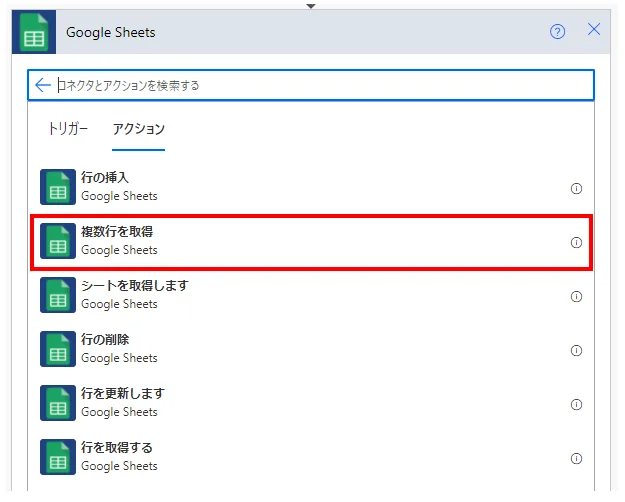Show info for シートを取得します action
The height and width of the screenshot is (502, 625).
pyautogui.click(x=576, y=296)
